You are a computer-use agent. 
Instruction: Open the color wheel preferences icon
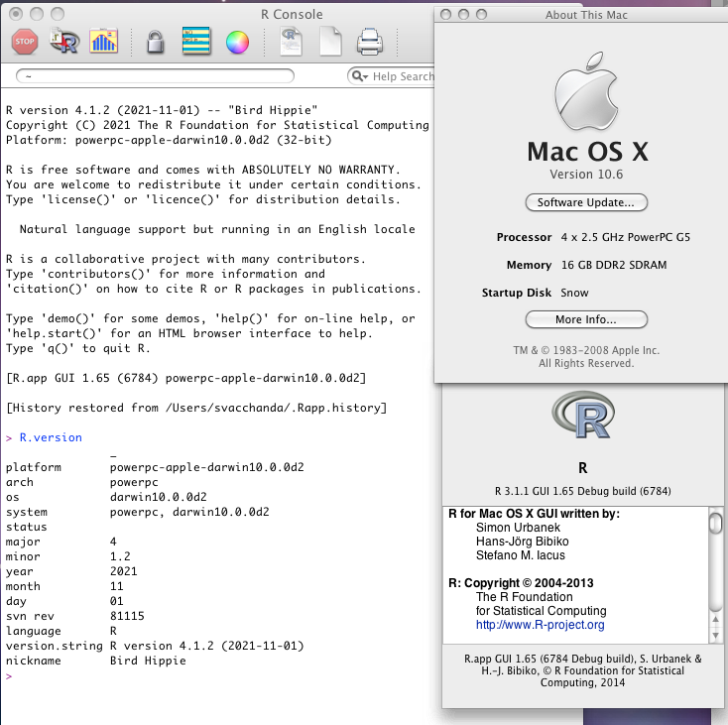click(237, 43)
